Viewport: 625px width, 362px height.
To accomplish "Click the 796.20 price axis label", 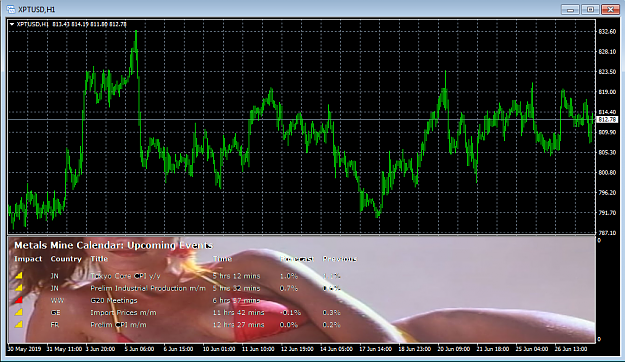I will pyautogui.click(x=607, y=193).
